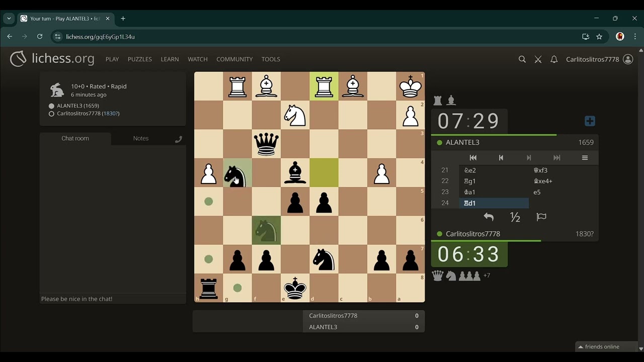Open the move list hamburger menu

pos(585,157)
